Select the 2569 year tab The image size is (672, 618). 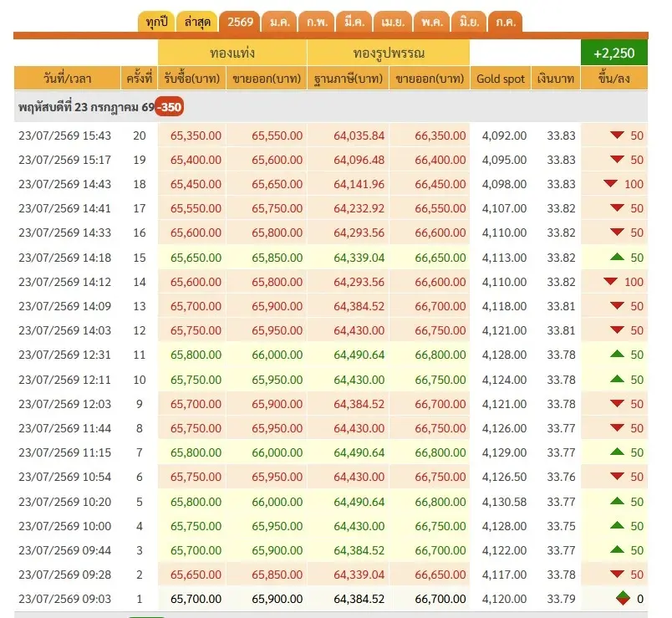pos(240,22)
